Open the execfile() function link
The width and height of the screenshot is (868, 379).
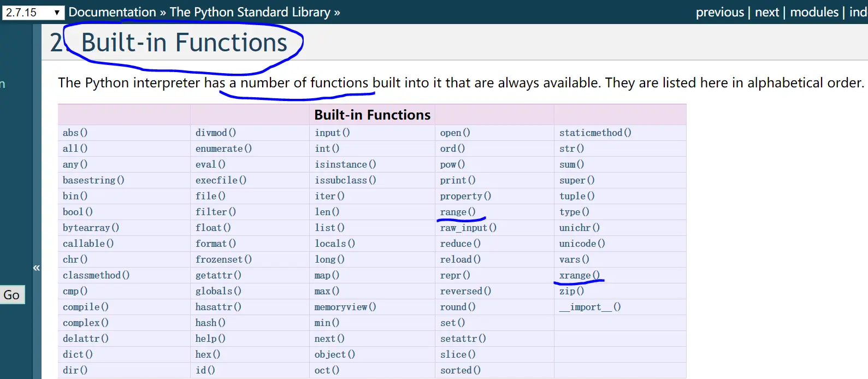click(x=221, y=180)
